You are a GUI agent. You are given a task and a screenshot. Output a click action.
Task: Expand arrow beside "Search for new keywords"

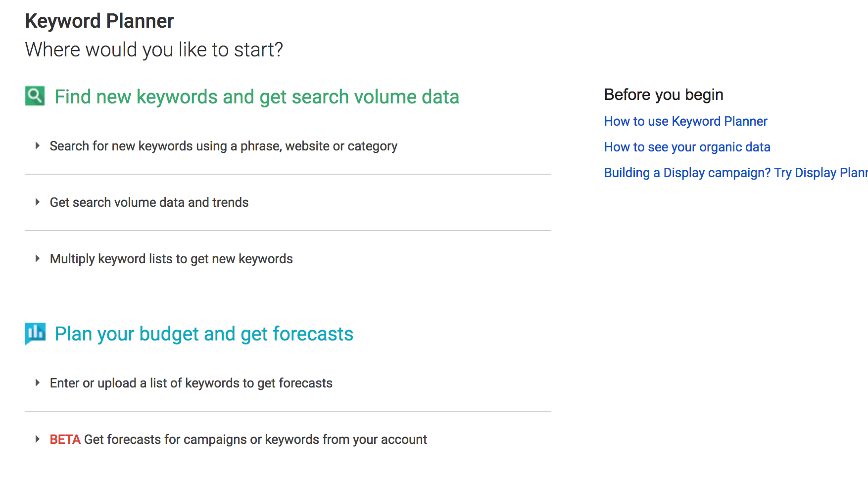(37, 146)
